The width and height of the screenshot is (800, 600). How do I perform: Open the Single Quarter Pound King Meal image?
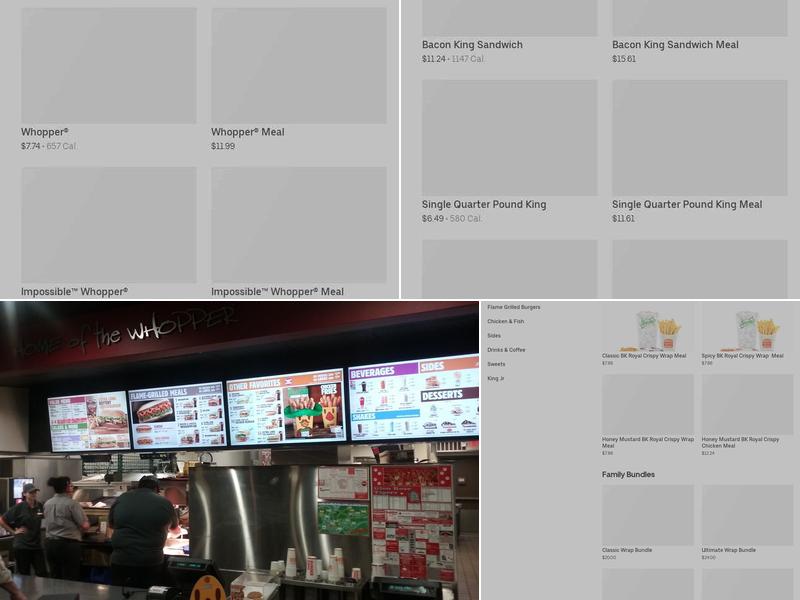click(x=699, y=138)
